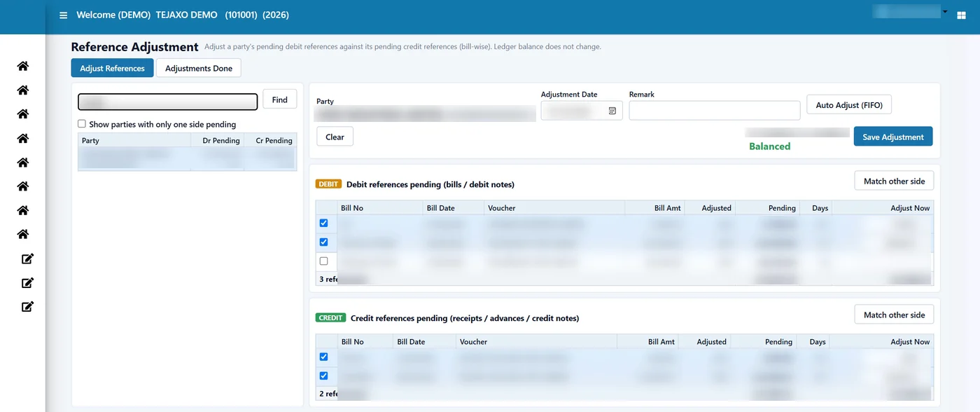The image size is (980, 412).
Task: Click the Pending header in Credit table
Action: tap(763, 342)
